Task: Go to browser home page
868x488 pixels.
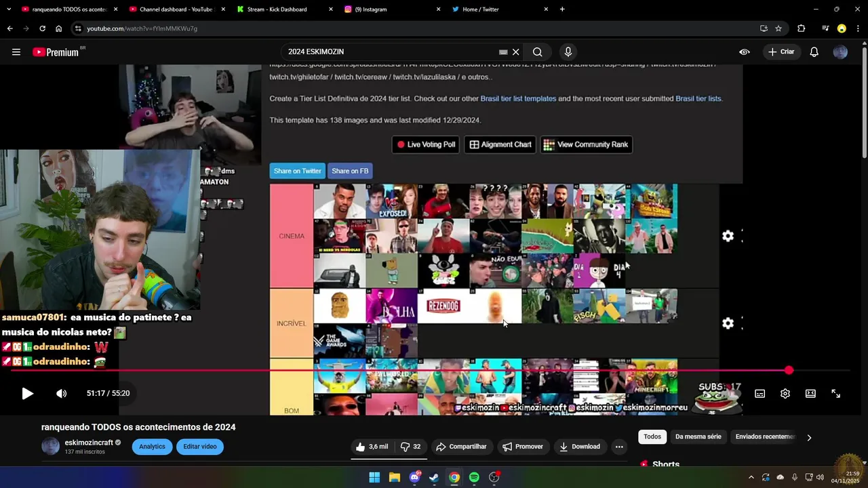Action: (58, 28)
